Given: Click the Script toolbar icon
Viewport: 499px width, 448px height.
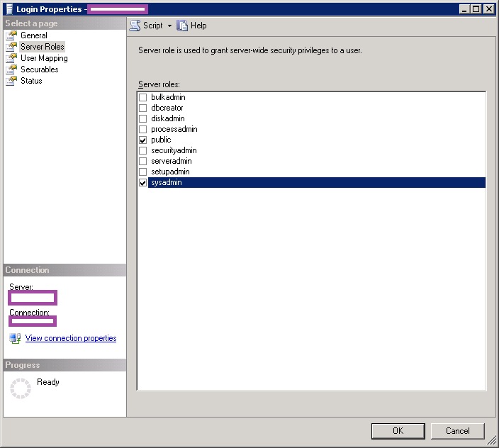Looking at the screenshot, I should click(135, 26).
